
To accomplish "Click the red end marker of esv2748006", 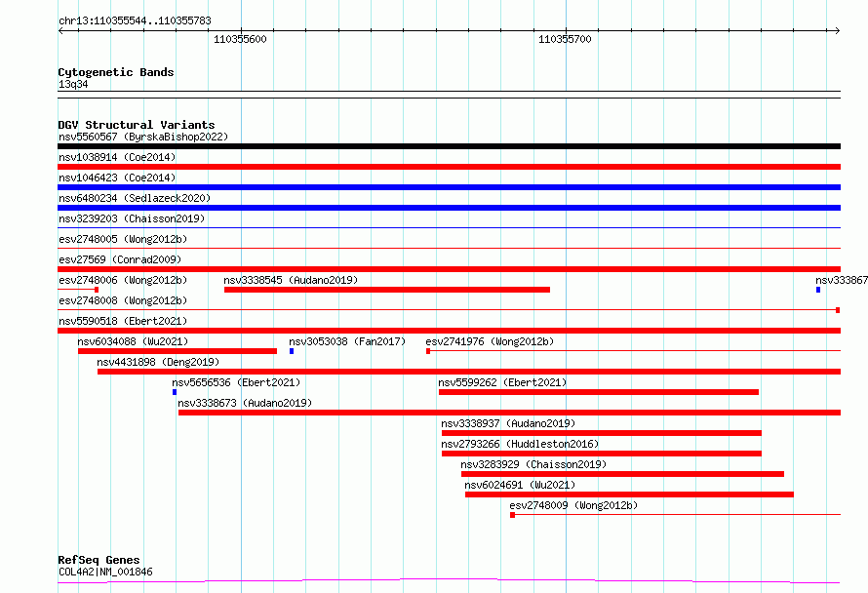I will (x=97, y=290).
